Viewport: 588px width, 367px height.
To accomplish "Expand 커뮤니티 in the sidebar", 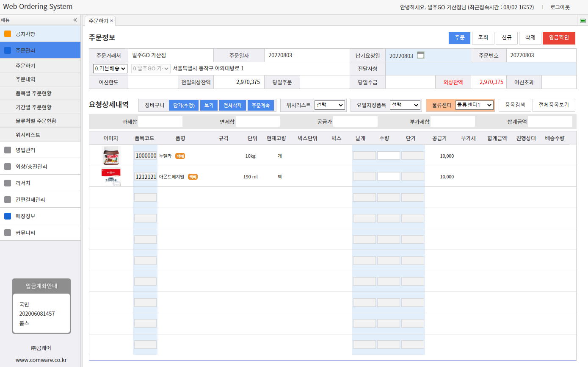I will coord(40,233).
